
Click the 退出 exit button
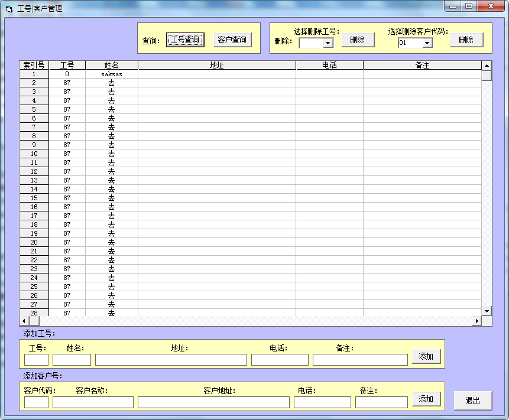point(473,401)
